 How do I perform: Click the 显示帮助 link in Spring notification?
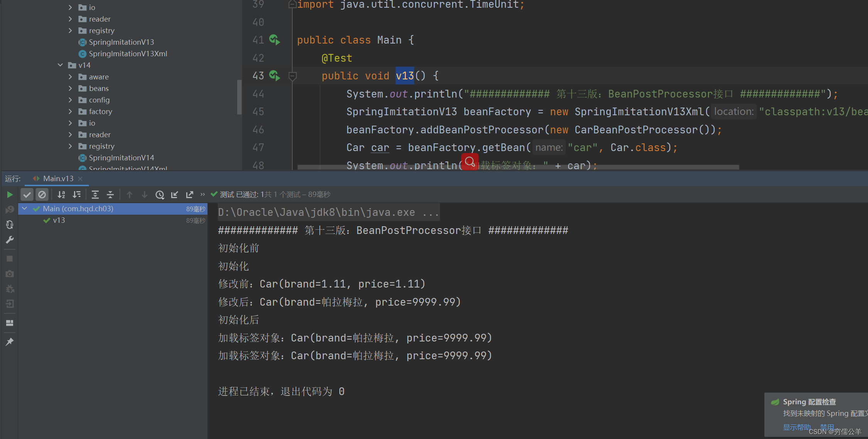pos(796,427)
